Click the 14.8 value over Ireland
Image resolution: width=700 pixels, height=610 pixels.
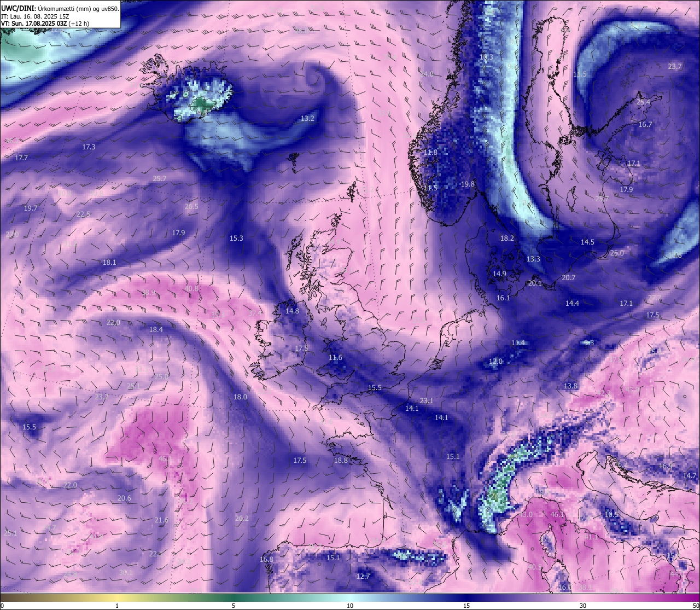(x=292, y=311)
